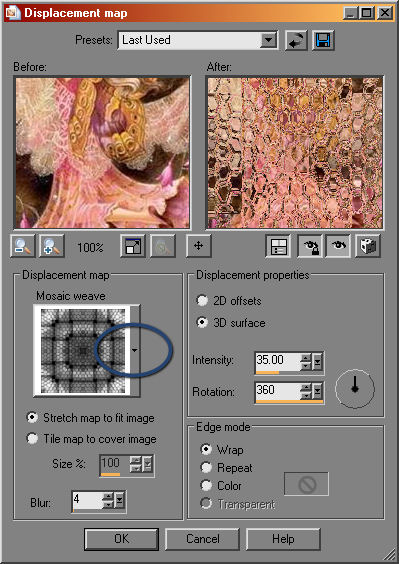Toggle the show/hide previews icon
Viewport: 399px width, 564px height.
pyautogui.click(x=278, y=246)
